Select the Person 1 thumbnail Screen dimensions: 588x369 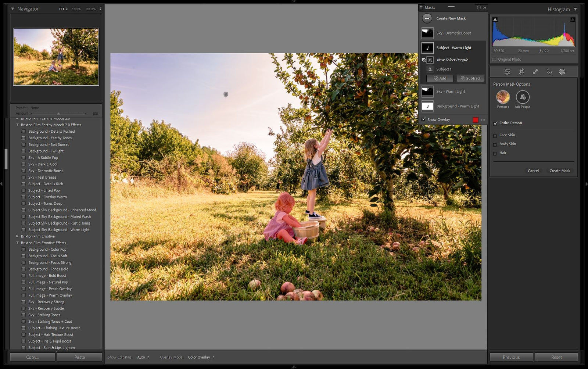503,97
